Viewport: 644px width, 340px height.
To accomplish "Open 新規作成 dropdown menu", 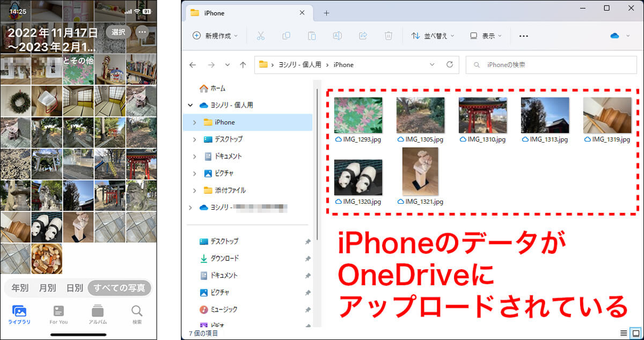I will (x=215, y=36).
